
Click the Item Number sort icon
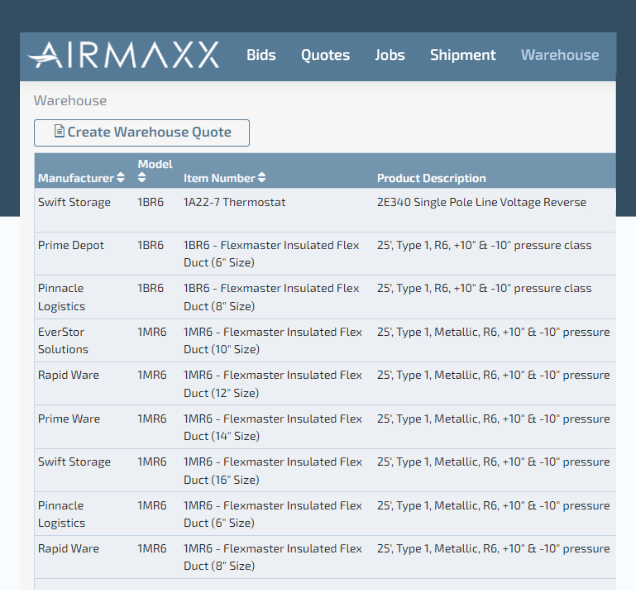click(262, 178)
